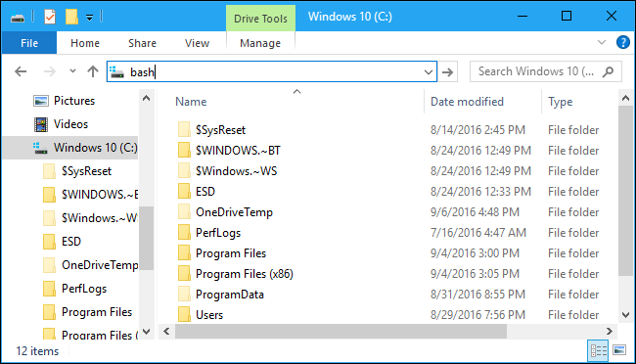Image resolution: width=636 pixels, height=364 pixels.
Task: Sort by the Name column header
Action: pyautogui.click(x=191, y=102)
